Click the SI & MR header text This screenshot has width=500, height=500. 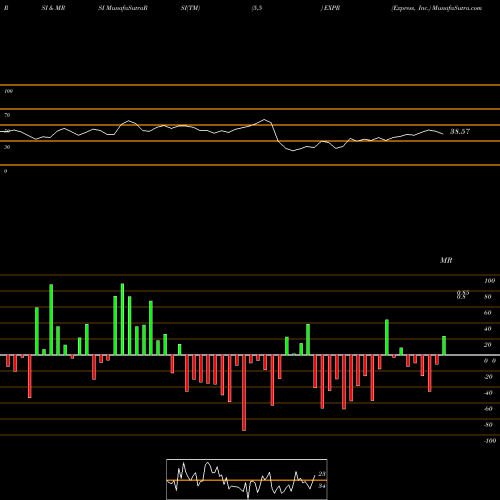click(53, 8)
